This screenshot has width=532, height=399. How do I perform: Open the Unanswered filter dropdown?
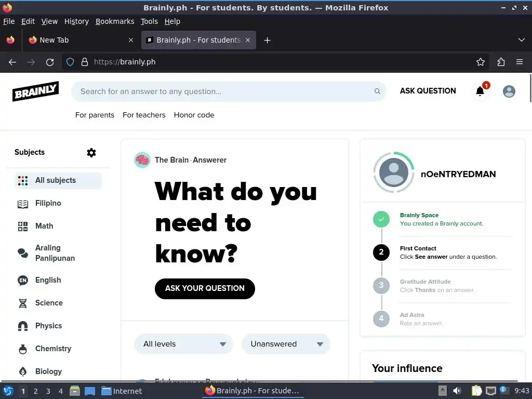[286, 344]
